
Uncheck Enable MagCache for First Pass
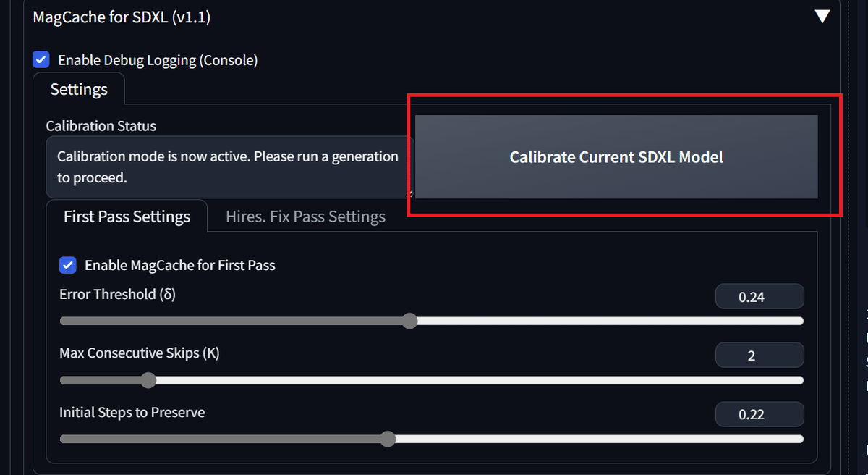click(68, 265)
